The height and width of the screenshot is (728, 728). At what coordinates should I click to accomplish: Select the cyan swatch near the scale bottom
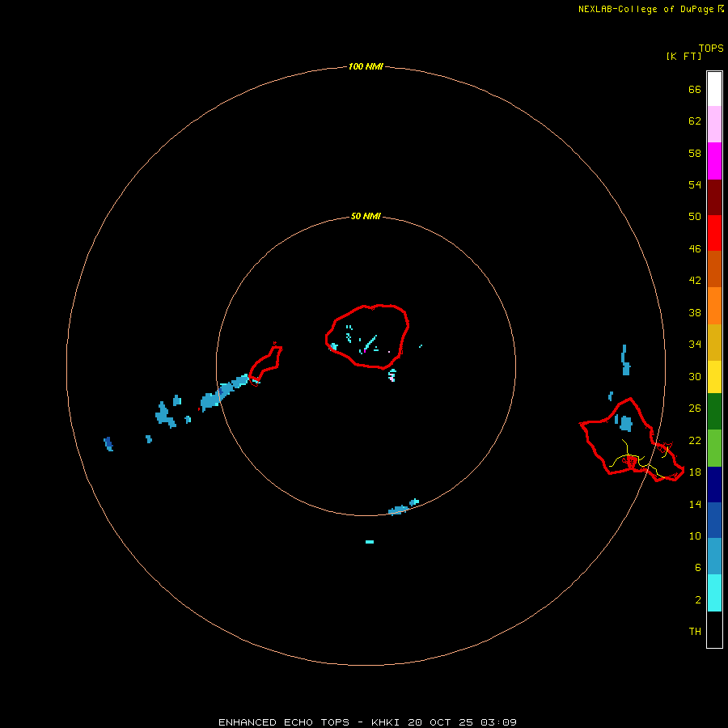(x=714, y=593)
